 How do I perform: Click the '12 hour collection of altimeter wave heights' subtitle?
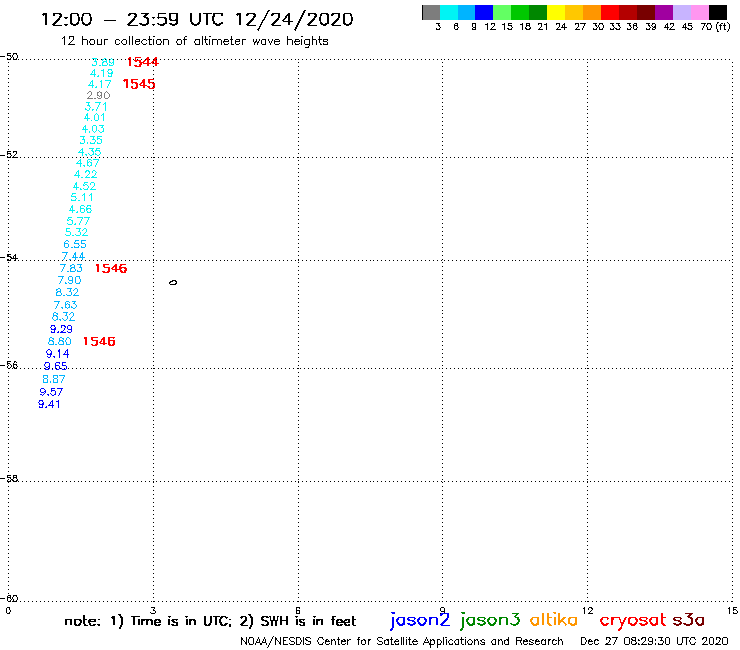pyautogui.click(x=194, y=41)
